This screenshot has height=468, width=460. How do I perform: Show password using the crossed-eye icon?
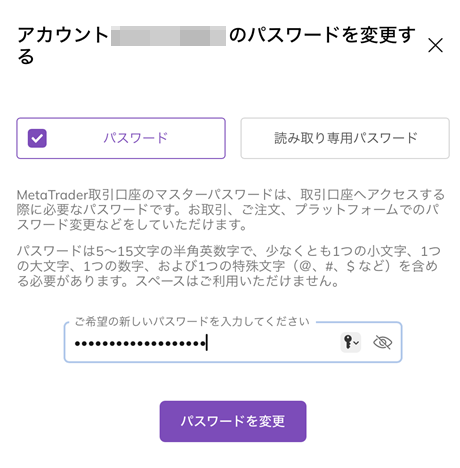[x=382, y=342]
